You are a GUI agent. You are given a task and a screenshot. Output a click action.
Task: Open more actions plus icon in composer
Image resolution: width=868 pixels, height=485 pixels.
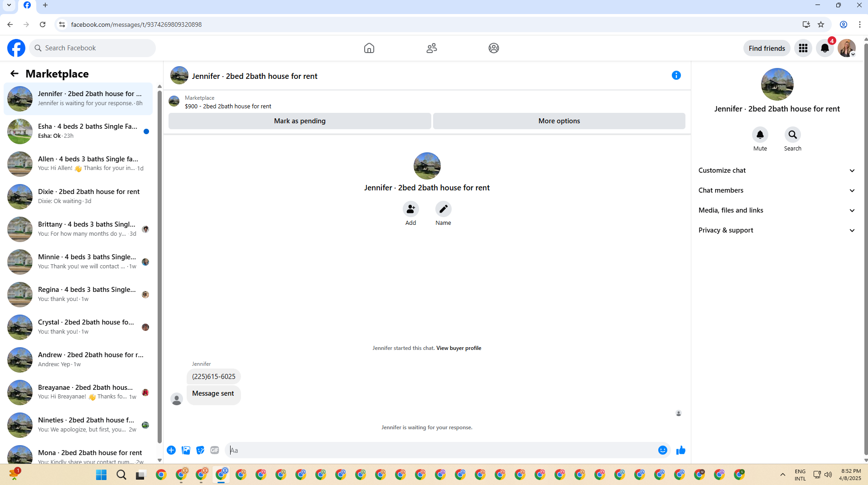coord(171,450)
